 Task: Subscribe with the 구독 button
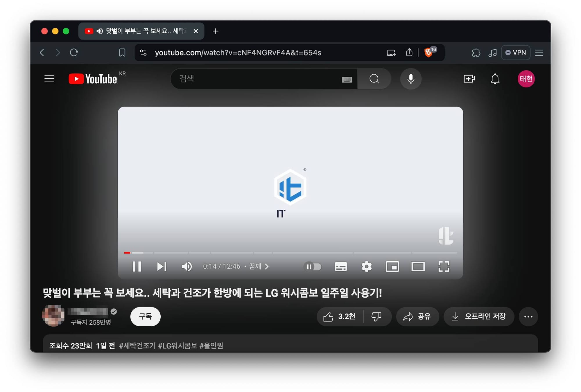point(145,316)
